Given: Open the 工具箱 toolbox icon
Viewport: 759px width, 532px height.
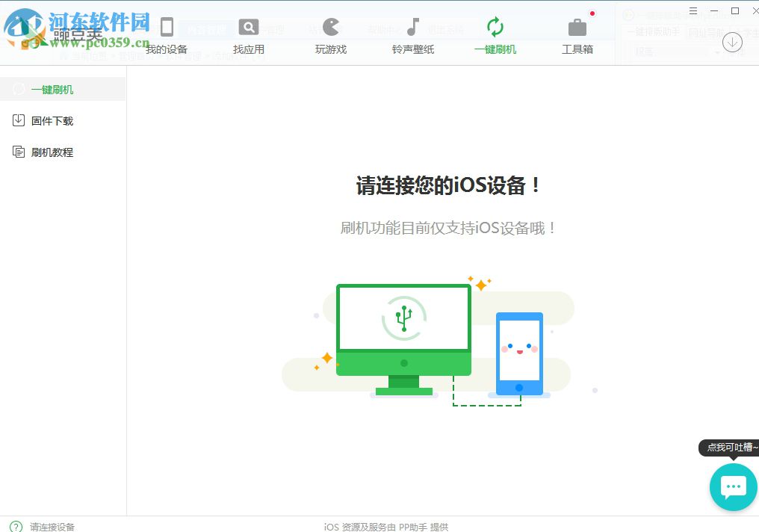Looking at the screenshot, I should click(x=577, y=34).
